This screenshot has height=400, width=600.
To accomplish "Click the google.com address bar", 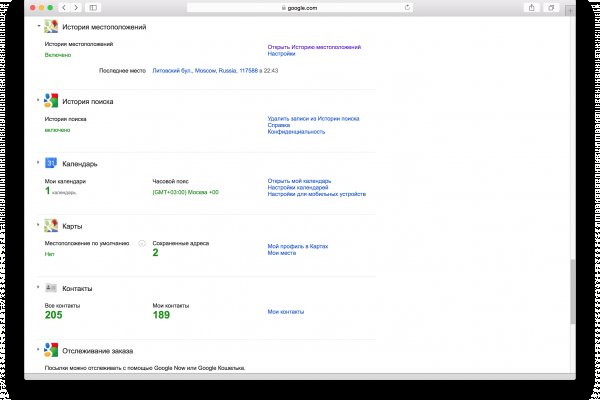I will 300,7.
